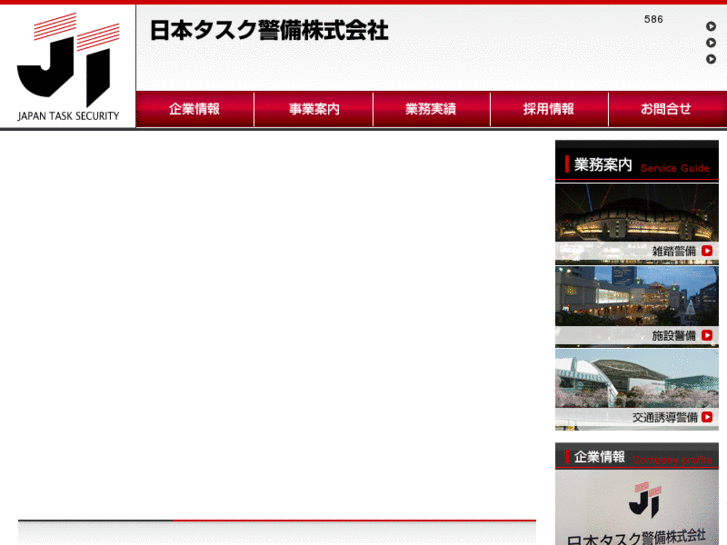Open the 企業情報 menu item
The width and height of the screenshot is (727, 545).
click(195, 109)
